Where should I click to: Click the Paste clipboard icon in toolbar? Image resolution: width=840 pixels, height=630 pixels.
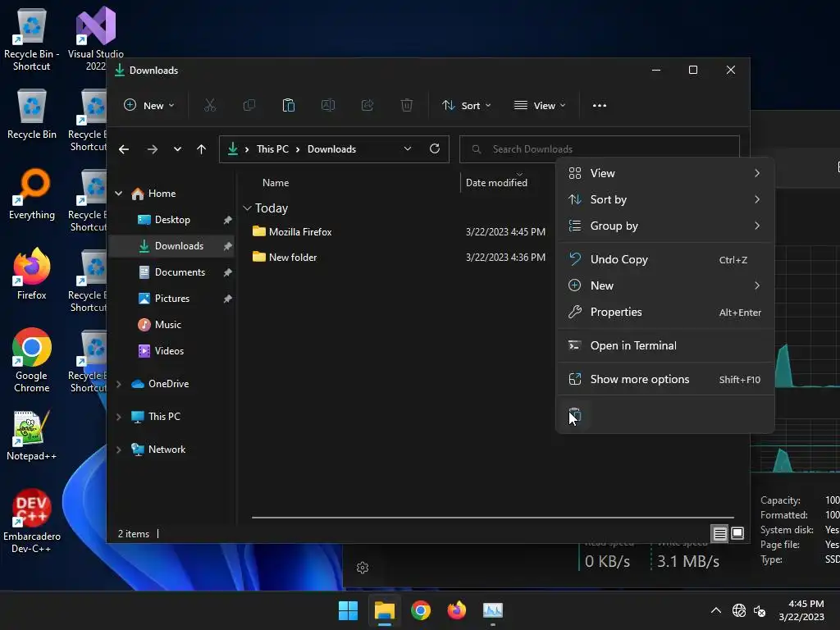click(x=288, y=106)
